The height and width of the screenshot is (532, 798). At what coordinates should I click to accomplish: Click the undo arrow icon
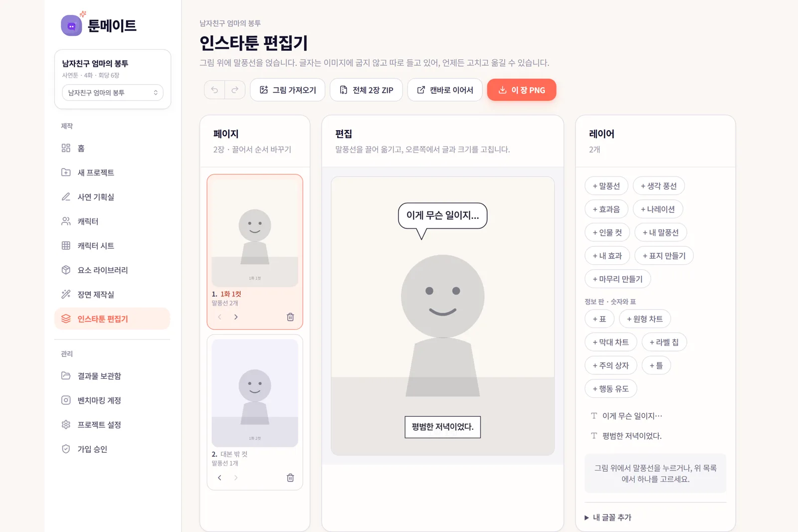[x=214, y=90]
